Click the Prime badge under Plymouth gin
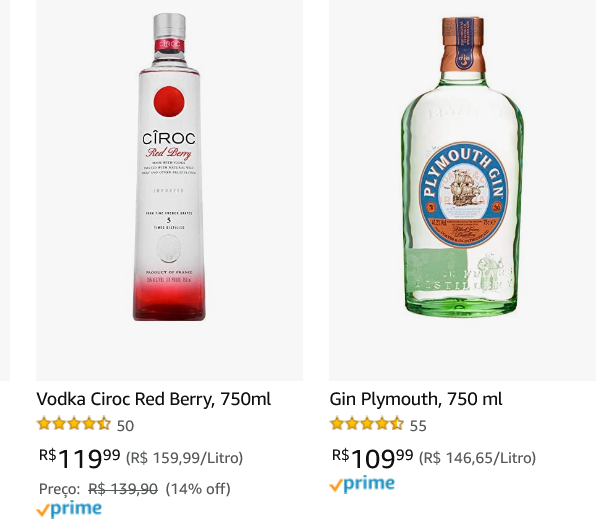597x521 pixels. (x=362, y=484)
